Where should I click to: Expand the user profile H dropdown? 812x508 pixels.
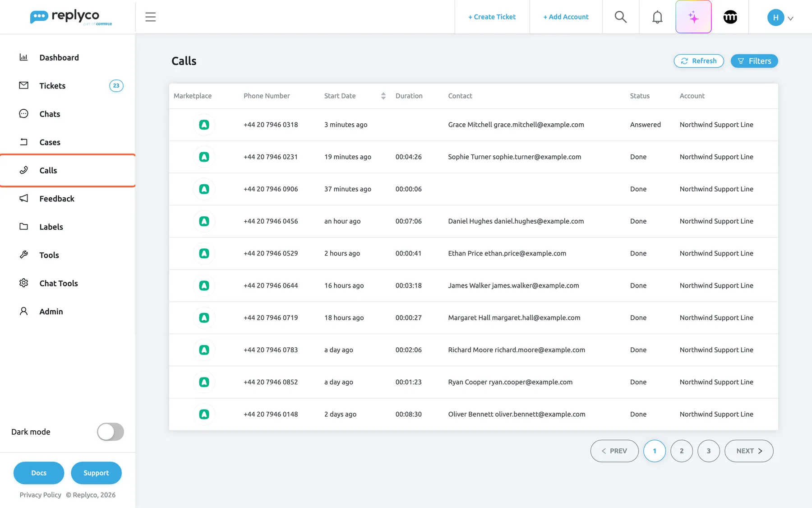pyautogui.click(x=780, y=18)
